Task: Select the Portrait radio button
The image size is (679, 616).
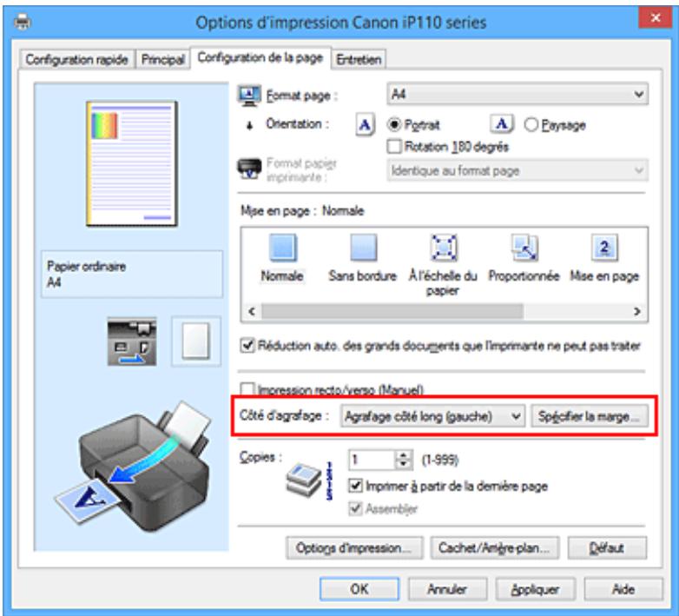Action: (394, 125)
